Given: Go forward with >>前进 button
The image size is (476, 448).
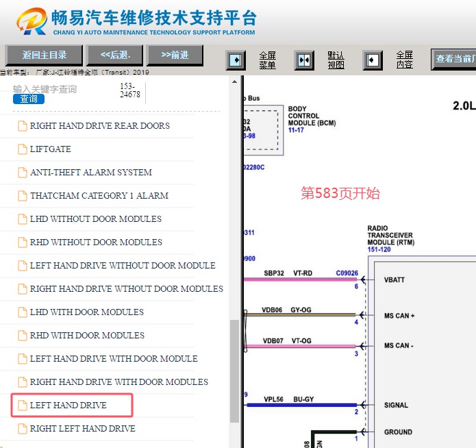Looking at the screenshot, I should pyautogui.click(x=175, y=55).
